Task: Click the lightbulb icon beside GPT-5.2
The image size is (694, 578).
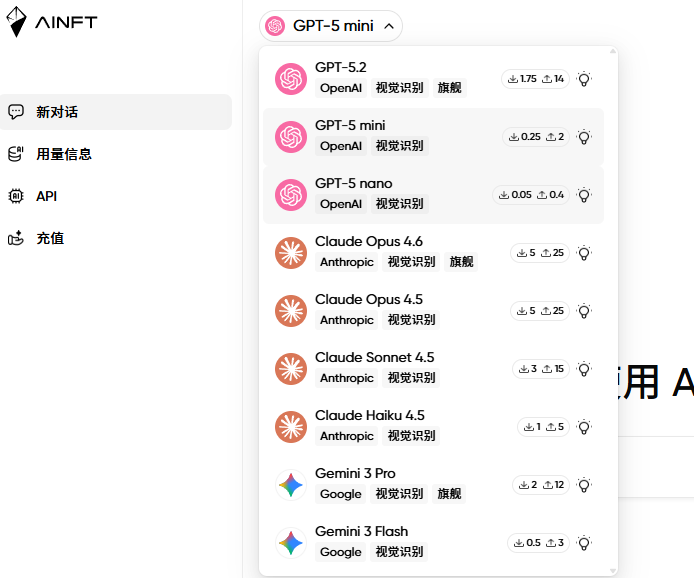Action: [x=584, y=79]
